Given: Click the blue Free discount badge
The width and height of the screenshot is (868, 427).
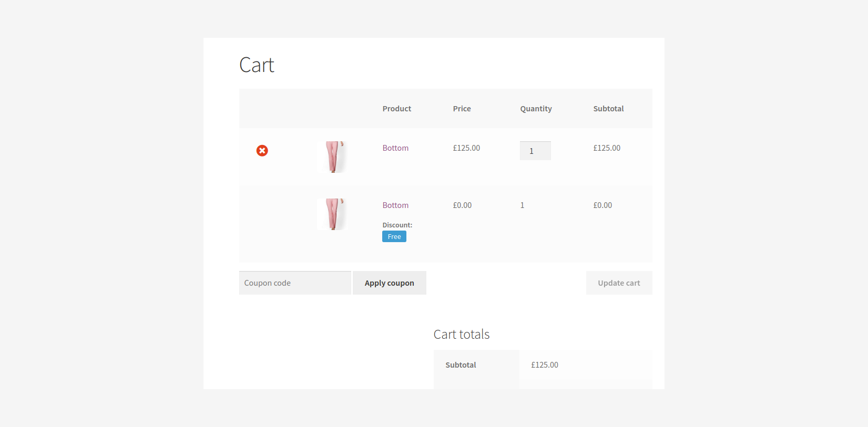Looking at the screenshot, I should click(394, 237).
